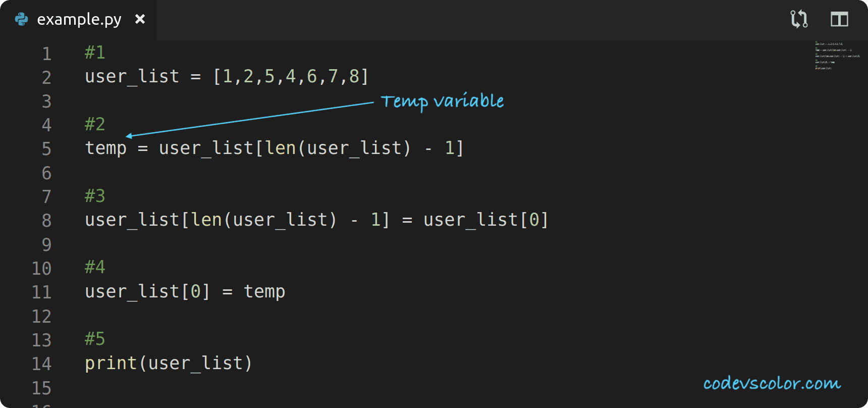Click the len(user_list) call on line 8
868x408 pixels.
pyautogui.click(x=262, y=219)
